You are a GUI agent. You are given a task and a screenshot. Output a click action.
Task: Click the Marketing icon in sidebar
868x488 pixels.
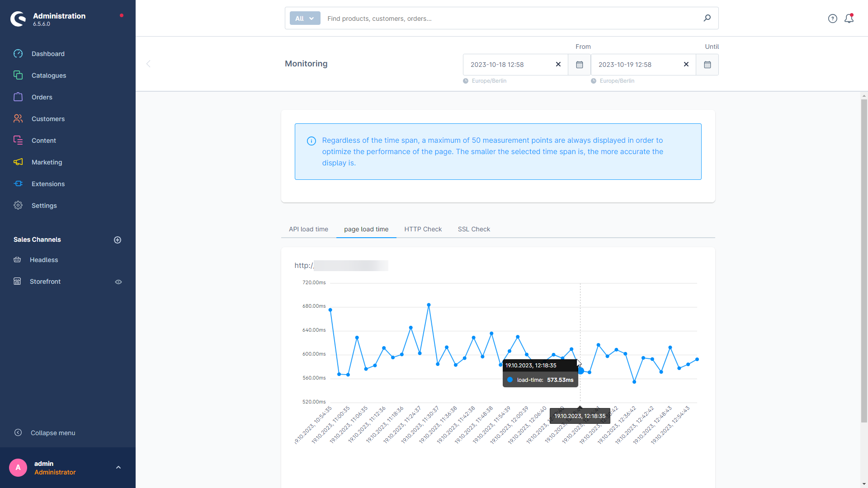(18, 162)
